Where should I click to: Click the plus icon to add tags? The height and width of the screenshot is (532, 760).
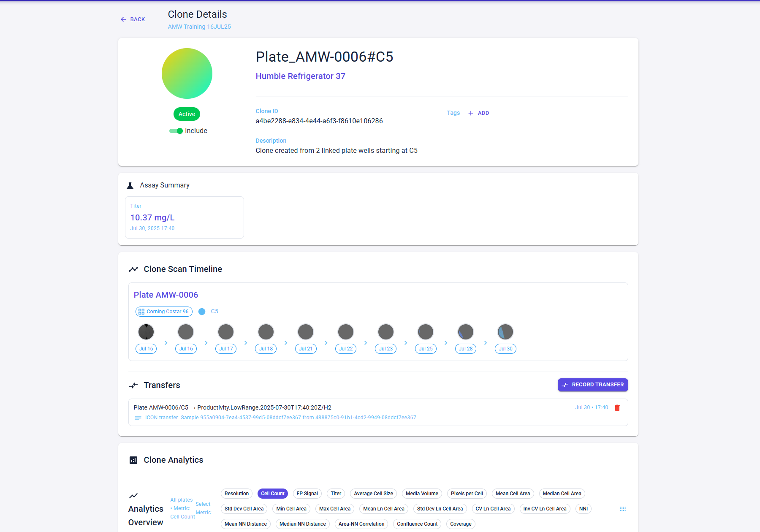[x=471, y=113]
